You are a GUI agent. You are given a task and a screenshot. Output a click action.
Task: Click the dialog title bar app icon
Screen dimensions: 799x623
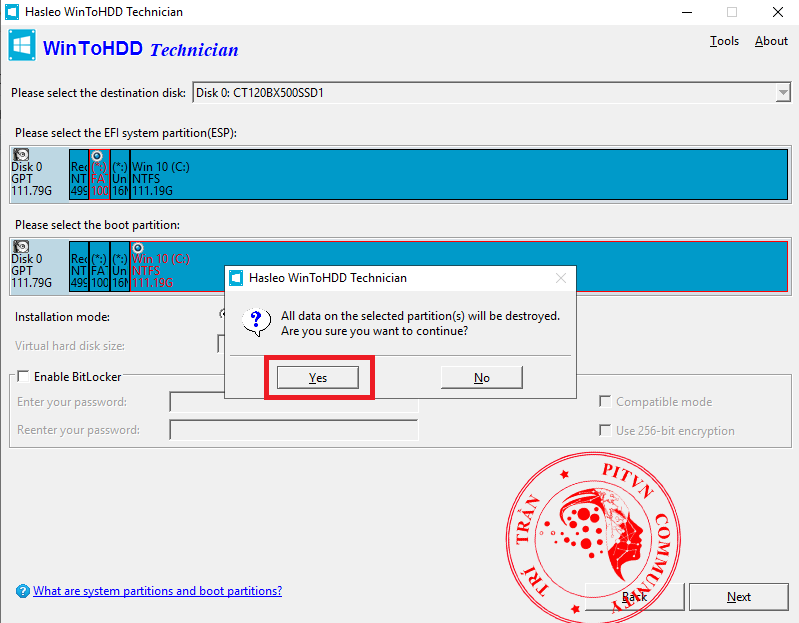[236, 278]
